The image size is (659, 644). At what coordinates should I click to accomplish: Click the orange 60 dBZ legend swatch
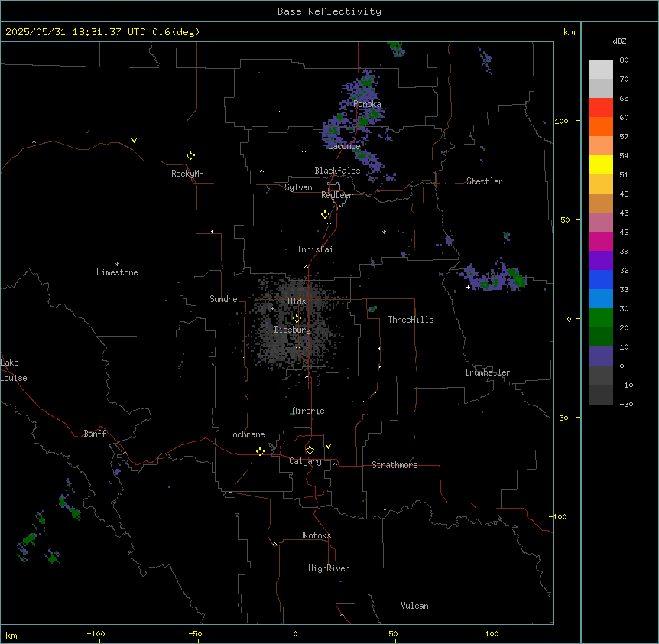click(x=601, y=126)
